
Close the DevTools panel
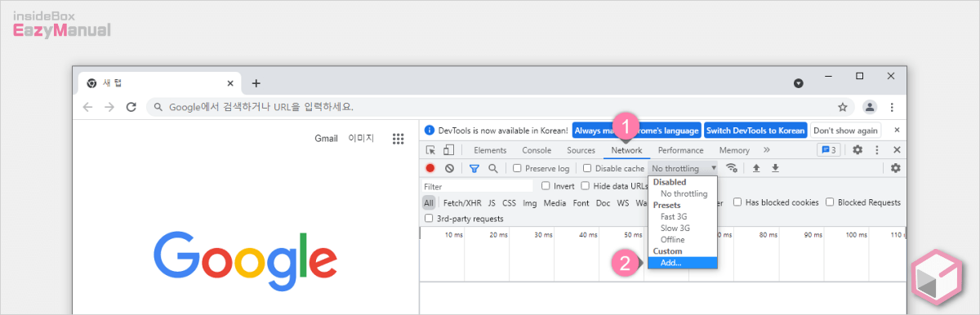tap(897, 150)
